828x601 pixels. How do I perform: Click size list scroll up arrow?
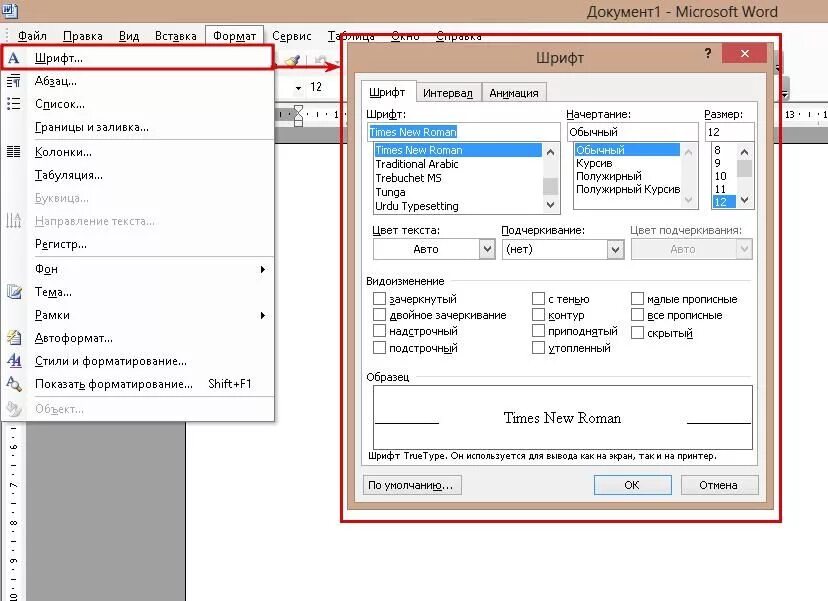745,152
